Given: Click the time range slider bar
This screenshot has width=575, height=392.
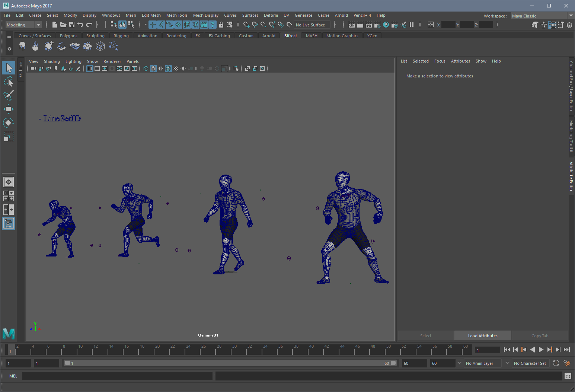Looking at the screenshot, I should pyautogui.click(x=229, y=363).
